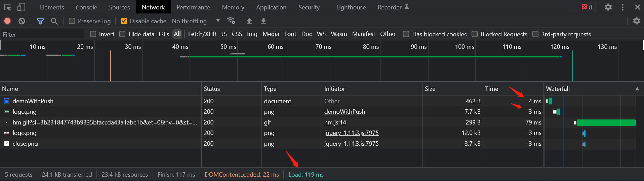Clear the network log
The height and width of the screenshot is (181, 644).
coord(22,21)
